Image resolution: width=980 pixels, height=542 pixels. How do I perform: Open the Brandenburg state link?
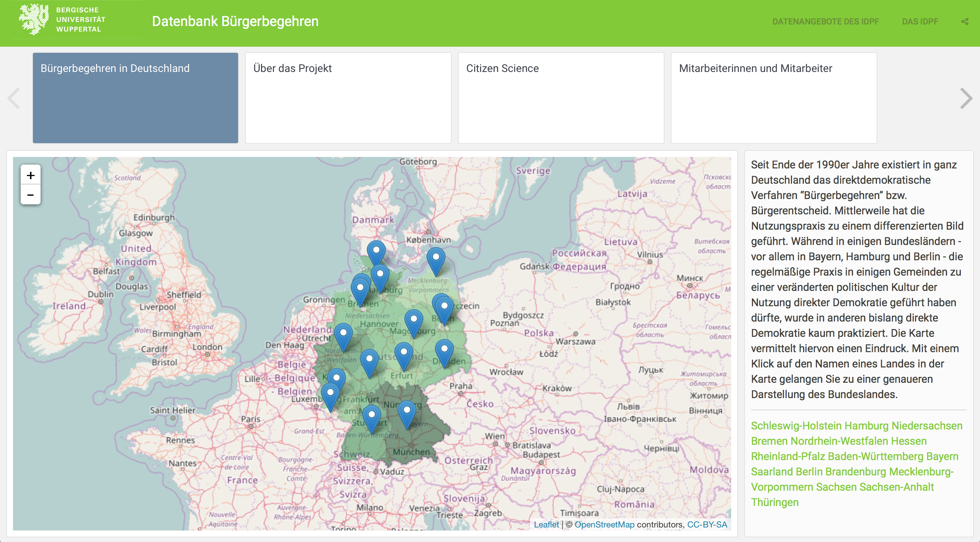(x=856, y=472)
